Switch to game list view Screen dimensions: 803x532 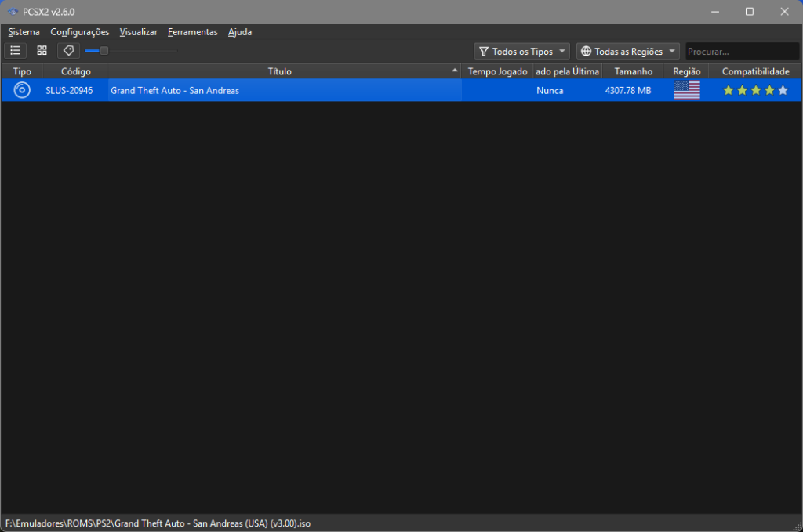pyautogui.click(x=15, y=51)
